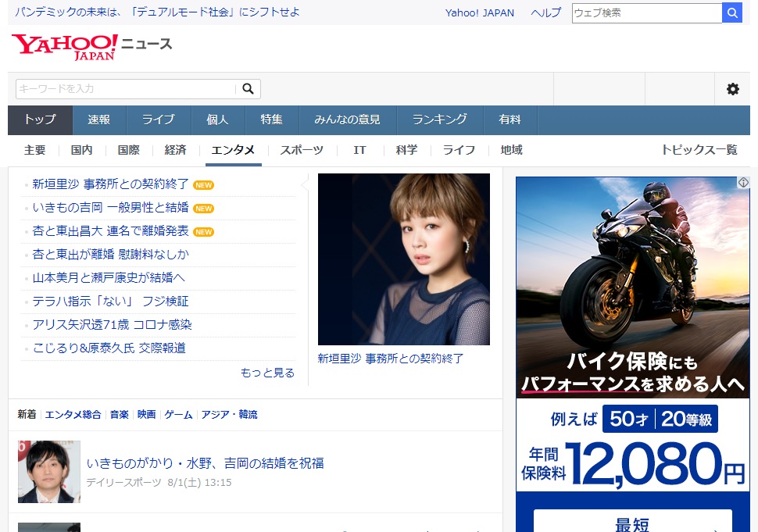758x532 pixels.
Task: Click もっと見る to see more topics
Action: pos(267,373)
